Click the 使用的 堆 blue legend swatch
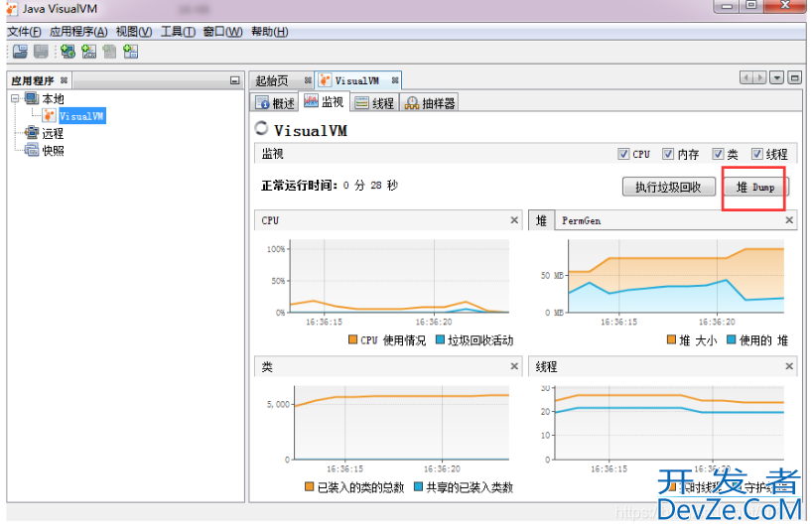 [x=732, y=339]
